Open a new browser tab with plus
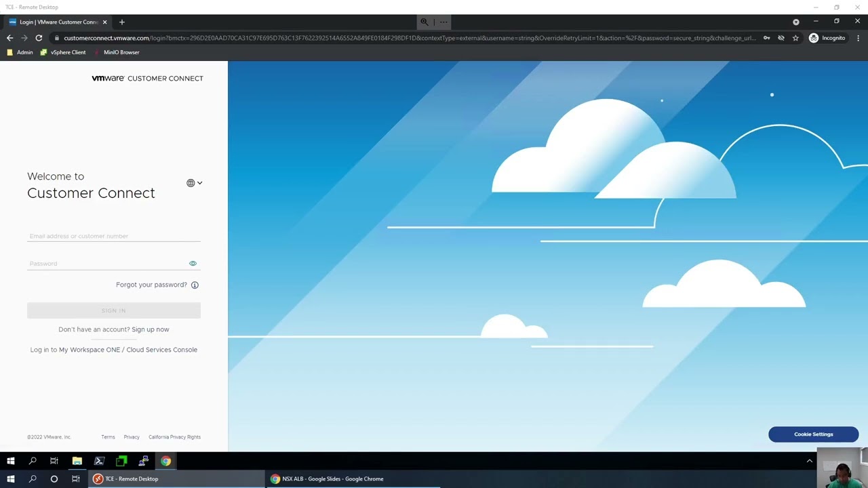 point(122,22)
